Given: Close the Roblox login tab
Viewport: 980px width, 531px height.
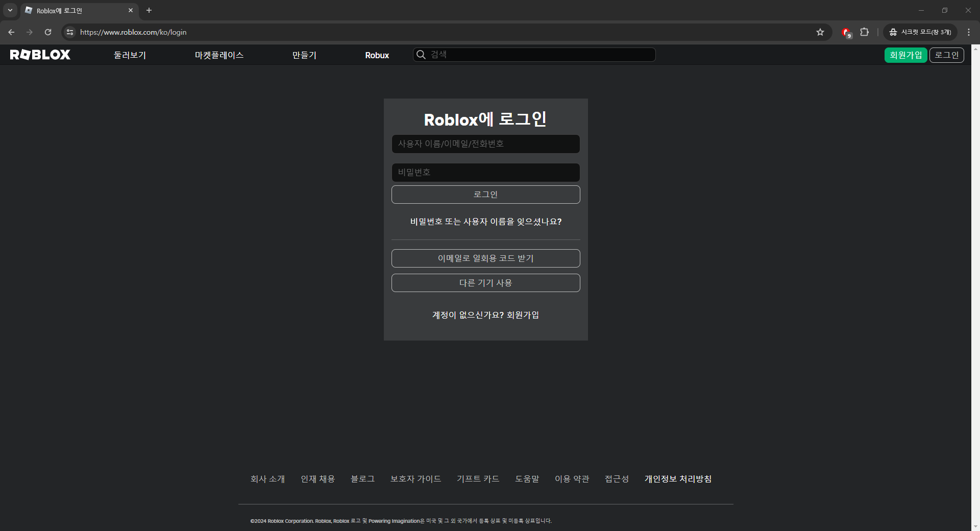Looking at the screenshot, I should coord(131,10).
